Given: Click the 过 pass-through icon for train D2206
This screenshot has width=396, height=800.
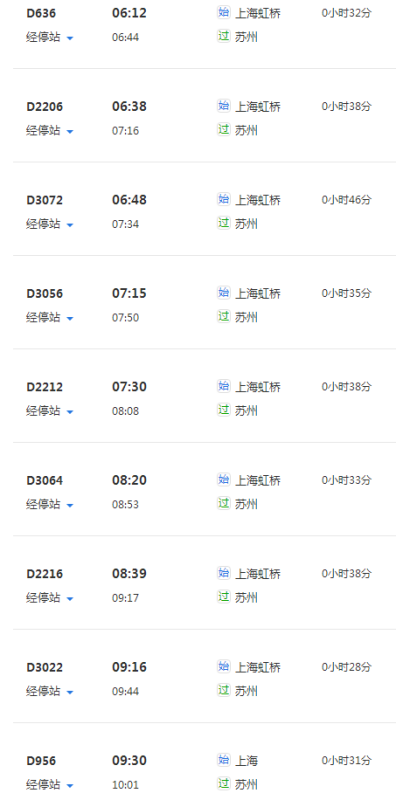Looking at the screenshot, I should point(224,130).
